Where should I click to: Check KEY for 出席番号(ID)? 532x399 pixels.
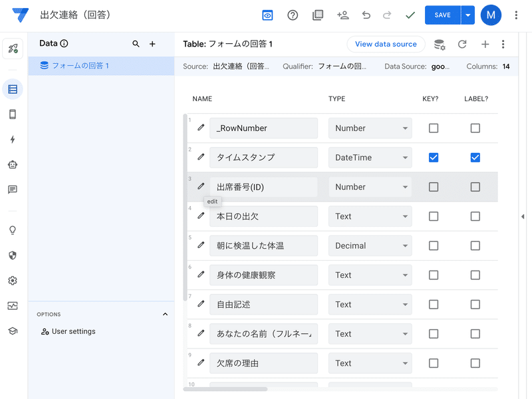[x=434, y=187]
